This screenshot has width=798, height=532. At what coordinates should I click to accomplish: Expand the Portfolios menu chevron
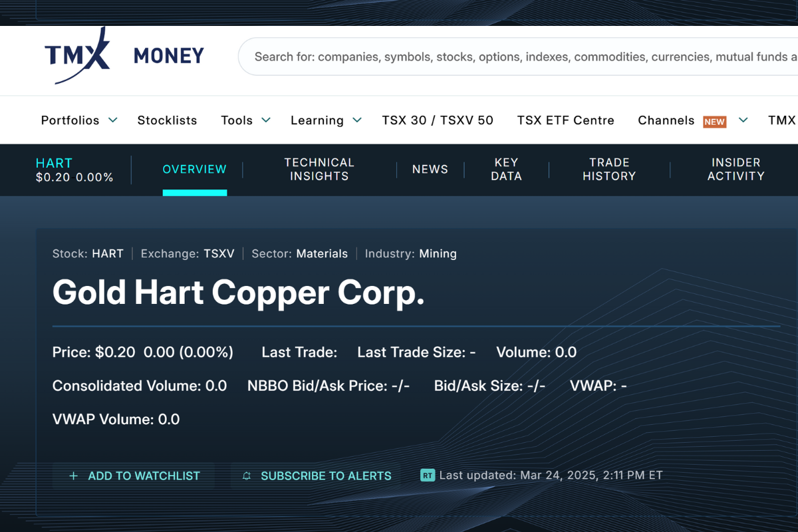point(113,120)
